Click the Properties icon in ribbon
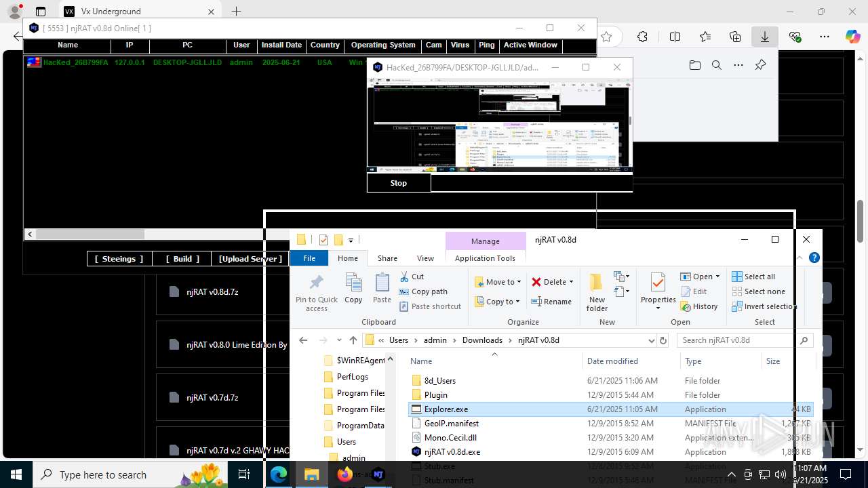This screenshot has height=488, width=868. tap(658, 283)
